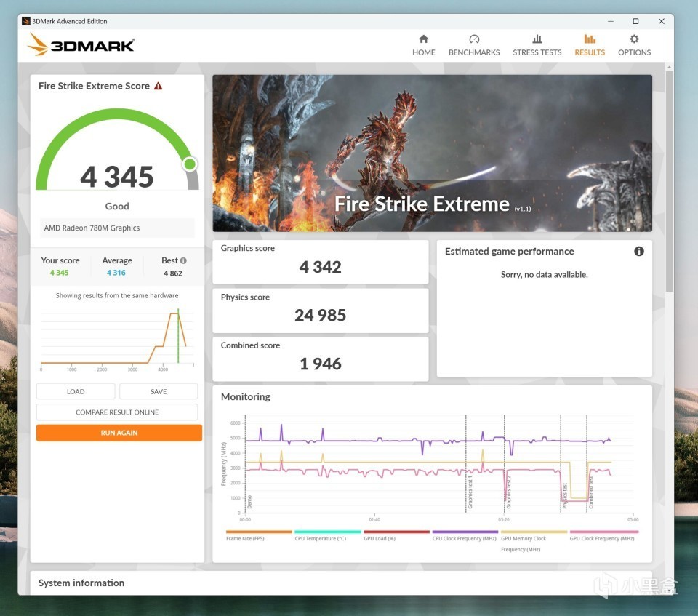Screen dimensions: 698x616
Task: Click the score distribution chart
Action: 117,339
